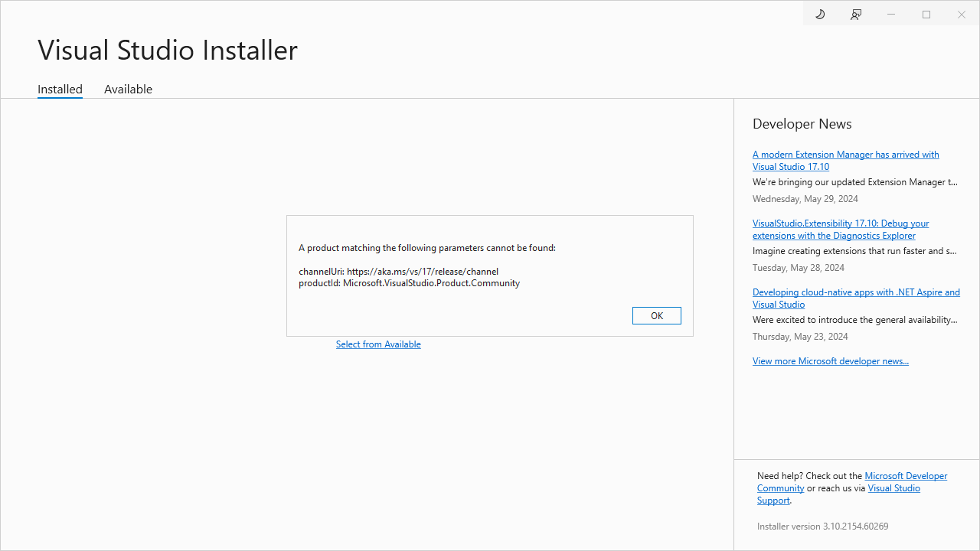The height and width of the screenshot is (551, 980).
Task: Dismiss the error dialog with OK
Action: [x=657, y=315]
